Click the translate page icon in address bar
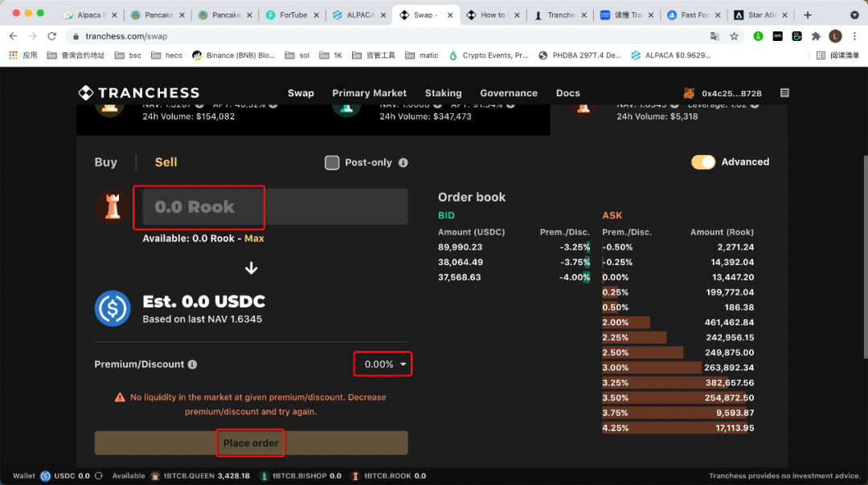The image size is (868, 485). pos(714,36)
